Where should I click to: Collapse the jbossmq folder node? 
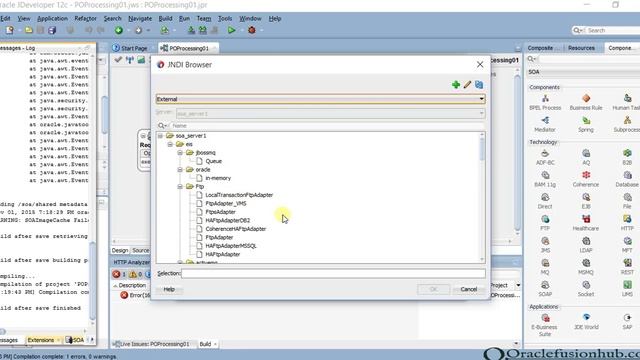[180, 153]
